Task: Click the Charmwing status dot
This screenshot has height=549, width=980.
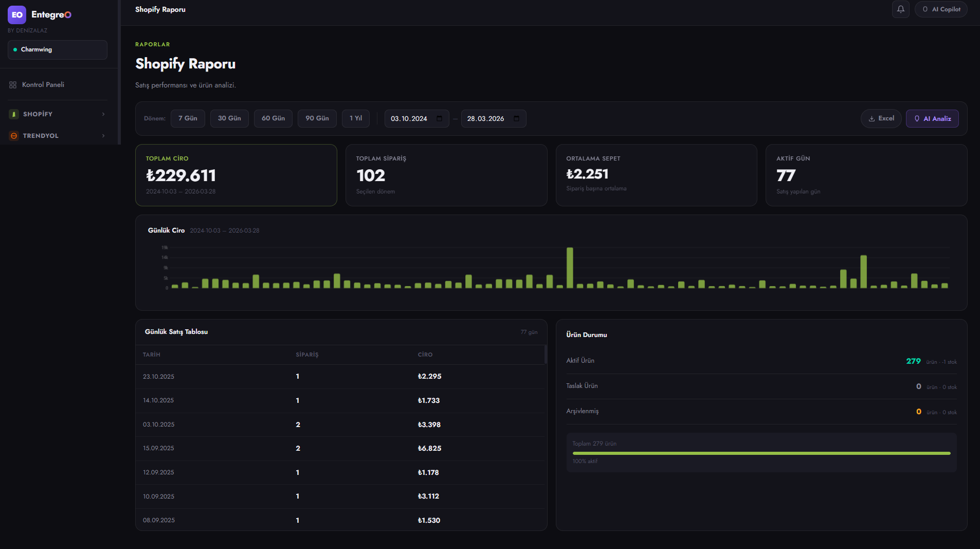Action: pos(16,49)
